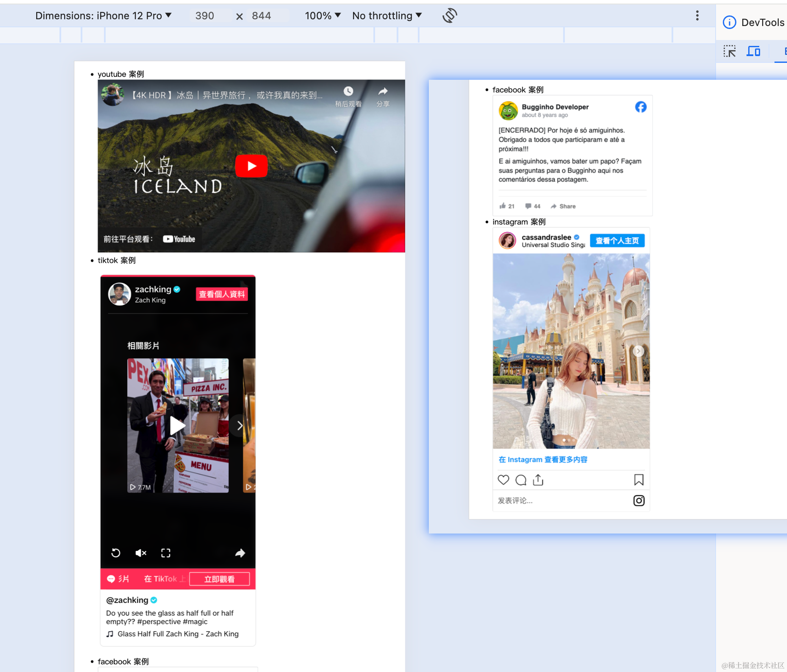Screen dimensions: 787x672
Task: Click the rotate device icon
Action: click(x=449, y=16)
